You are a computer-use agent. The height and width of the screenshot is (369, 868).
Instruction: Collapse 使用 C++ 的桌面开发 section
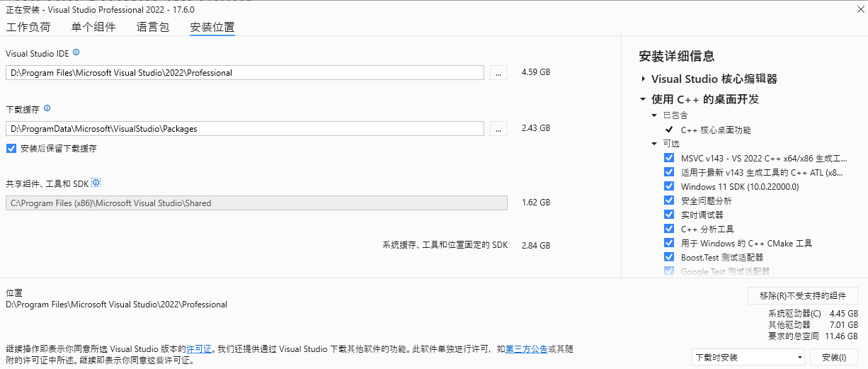coord(643,100)
